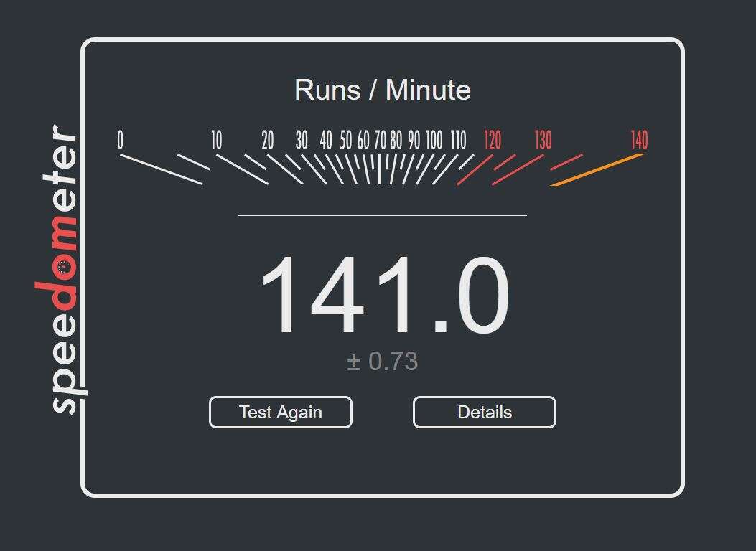This screenshot has height=551, width=756.
Task: Click the red 140 gauge label
Action: click(639, 141)
